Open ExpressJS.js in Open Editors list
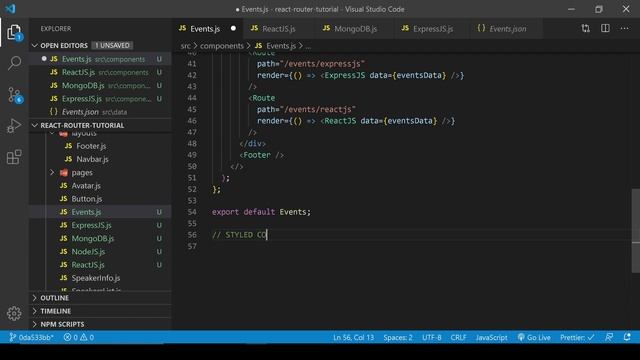The image size is (640, 360). (100, 99)
